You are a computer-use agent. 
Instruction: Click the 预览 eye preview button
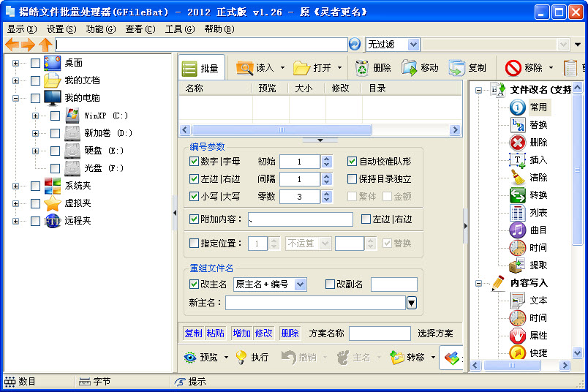click(200, 358)
